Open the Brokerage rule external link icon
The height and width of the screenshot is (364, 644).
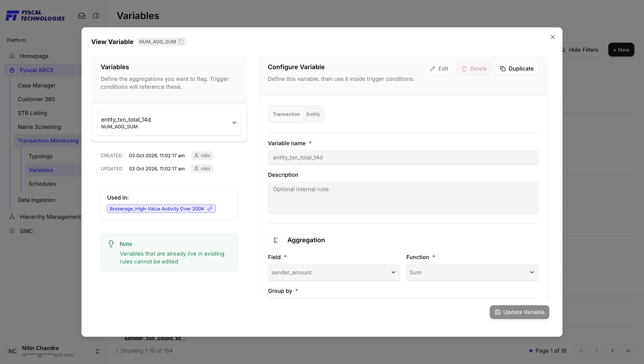(x=210, y=209)
